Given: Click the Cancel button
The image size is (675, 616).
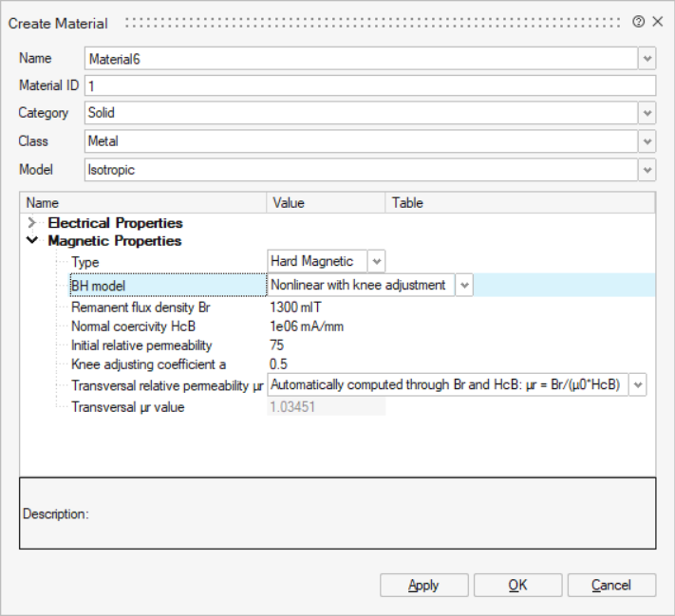Looking at the screenshot, I should [x=610, y=586].
